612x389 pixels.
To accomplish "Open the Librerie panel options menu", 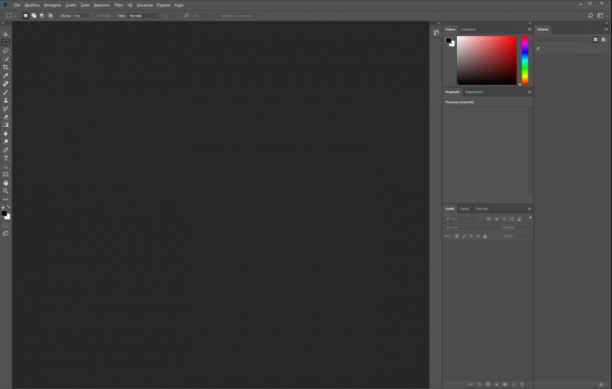I will 607,29.
